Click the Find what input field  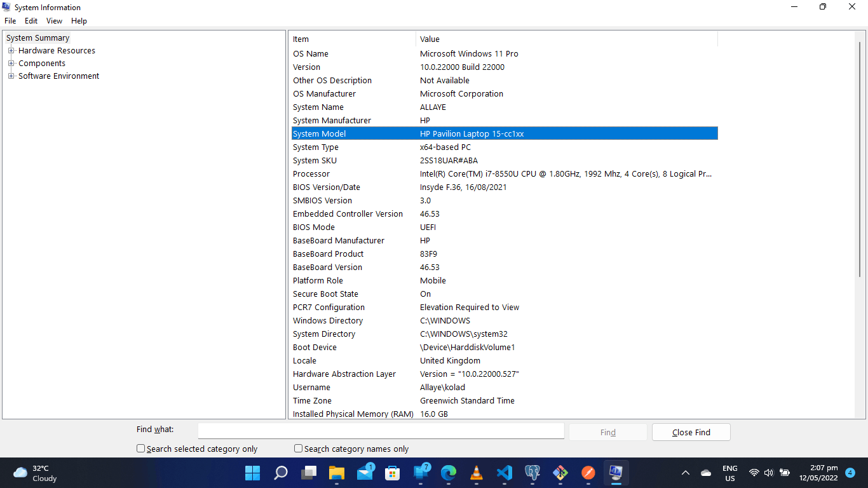pyautogui.click(x=381, y=431)
